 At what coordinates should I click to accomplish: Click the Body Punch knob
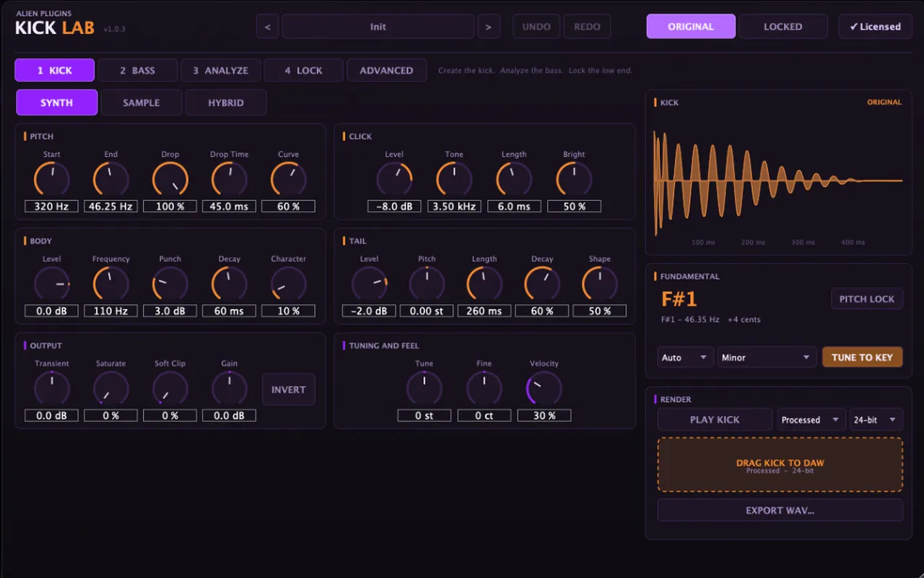[170, 283]
